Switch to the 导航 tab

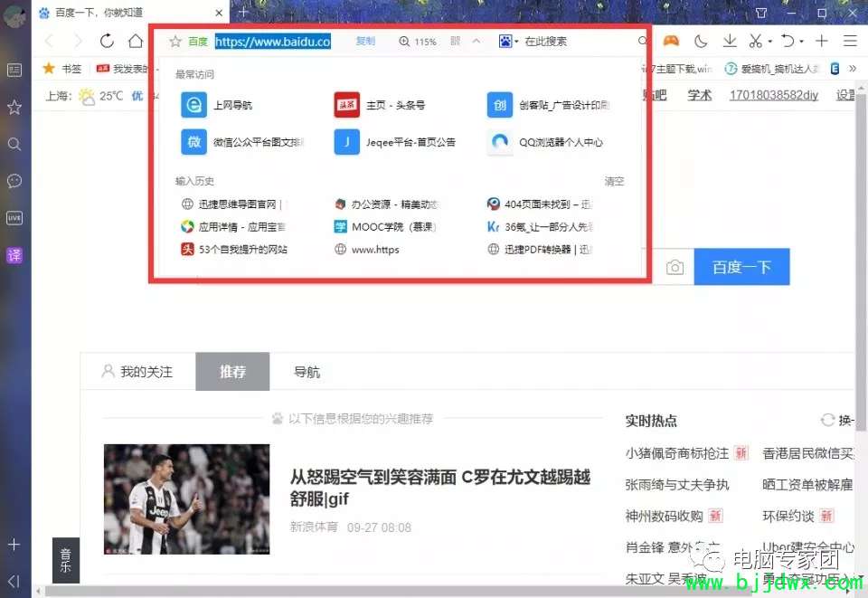tap(307, 372)
